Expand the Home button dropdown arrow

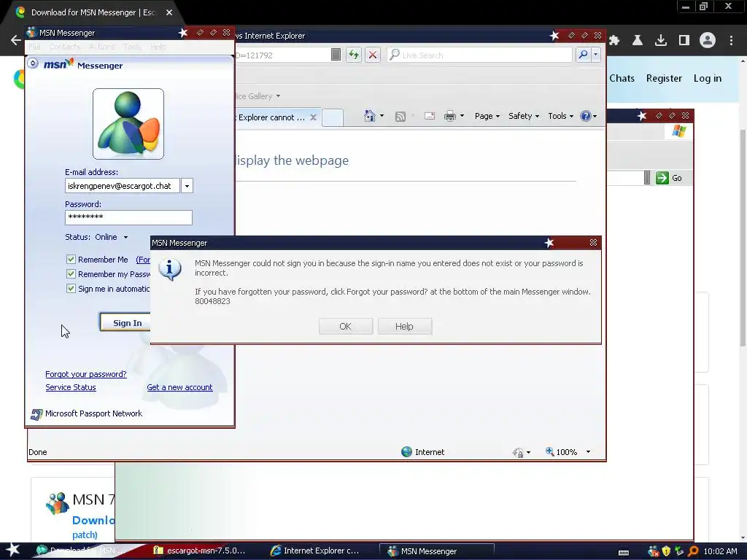(x=382, y=116)
